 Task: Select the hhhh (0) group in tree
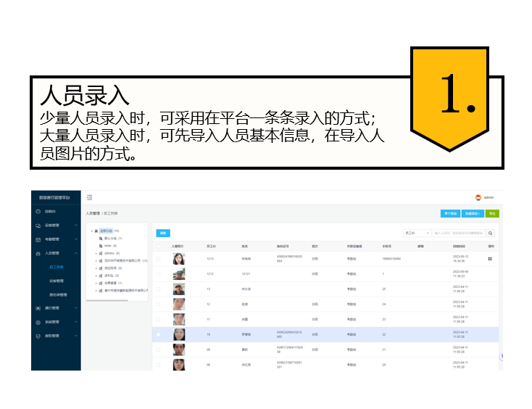[x=111, y=246]
